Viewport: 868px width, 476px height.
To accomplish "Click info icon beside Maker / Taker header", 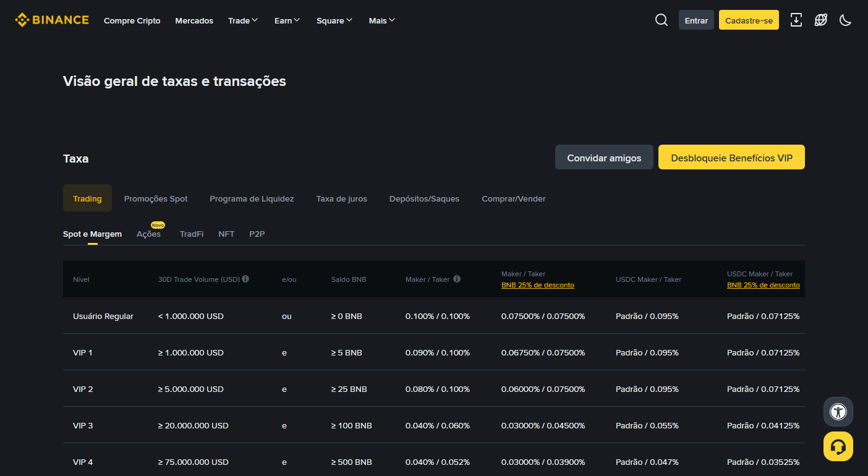I will tap(457, 279).
